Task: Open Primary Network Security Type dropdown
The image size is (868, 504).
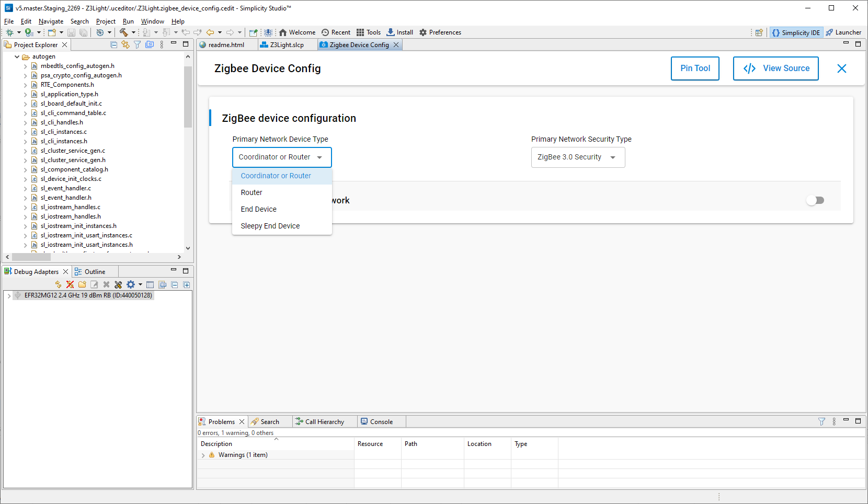Action: click(578, 157)
